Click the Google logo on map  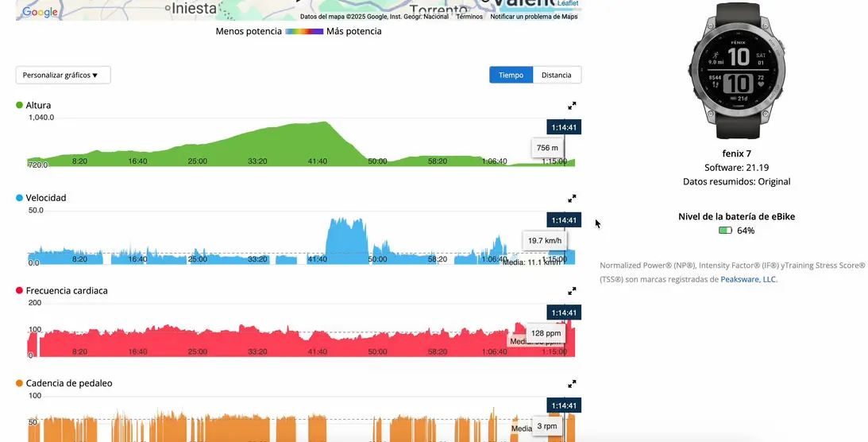(40, 12)
